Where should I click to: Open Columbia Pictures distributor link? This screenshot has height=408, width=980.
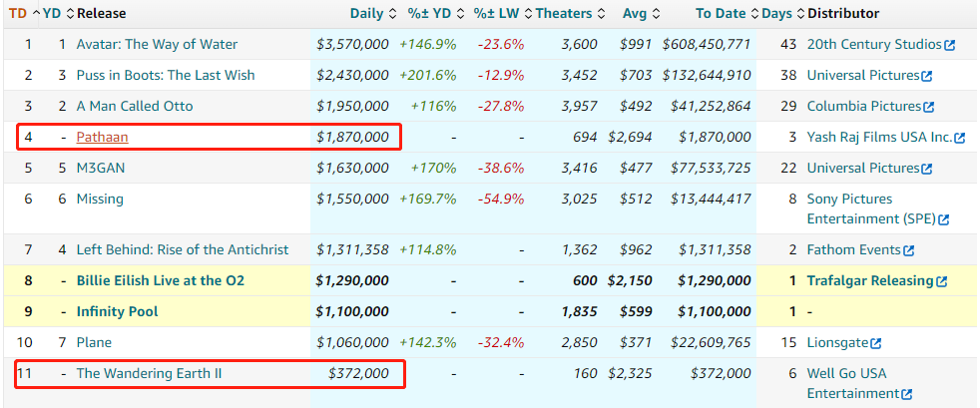pyautogui.click(x=864, y=106)
